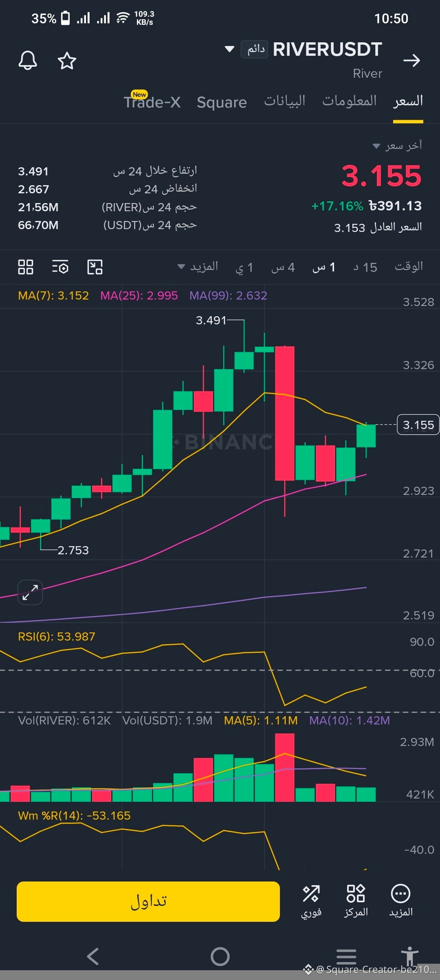Tap the RSI(6): 53.987 label

tap(57, 637)
